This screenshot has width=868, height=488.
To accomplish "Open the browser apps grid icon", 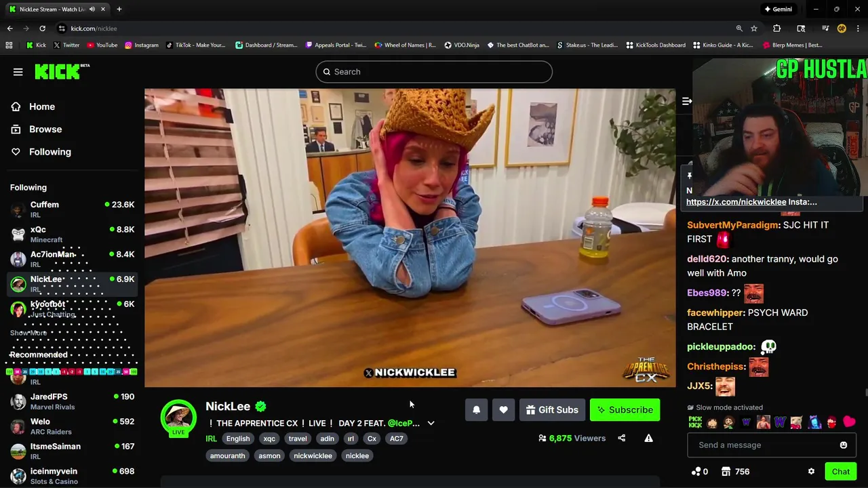I will (9, 45).
